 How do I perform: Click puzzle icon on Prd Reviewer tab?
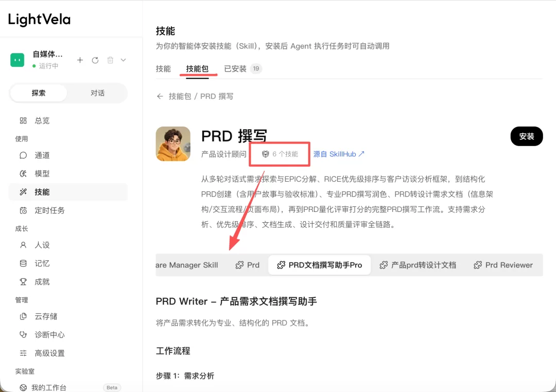pyautogui.click(x=478, y=265)
